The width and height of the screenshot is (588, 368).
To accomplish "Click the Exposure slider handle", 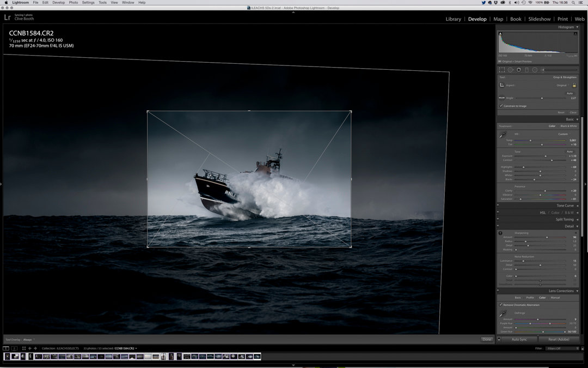I will point(546,156).
